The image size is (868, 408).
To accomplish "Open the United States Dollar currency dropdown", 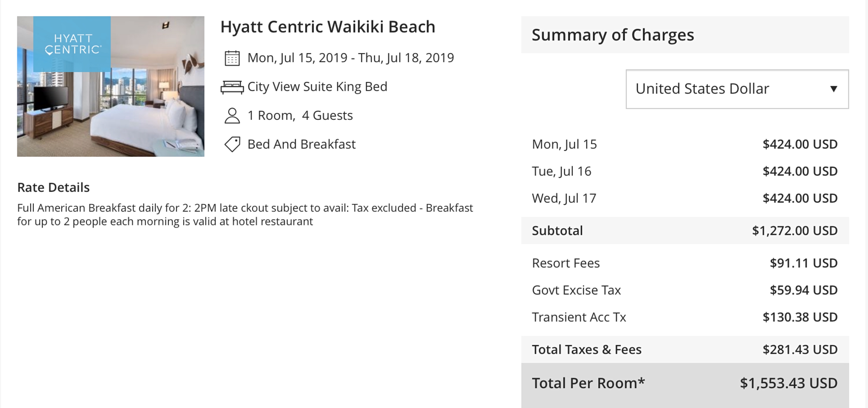I will (737, 89).
